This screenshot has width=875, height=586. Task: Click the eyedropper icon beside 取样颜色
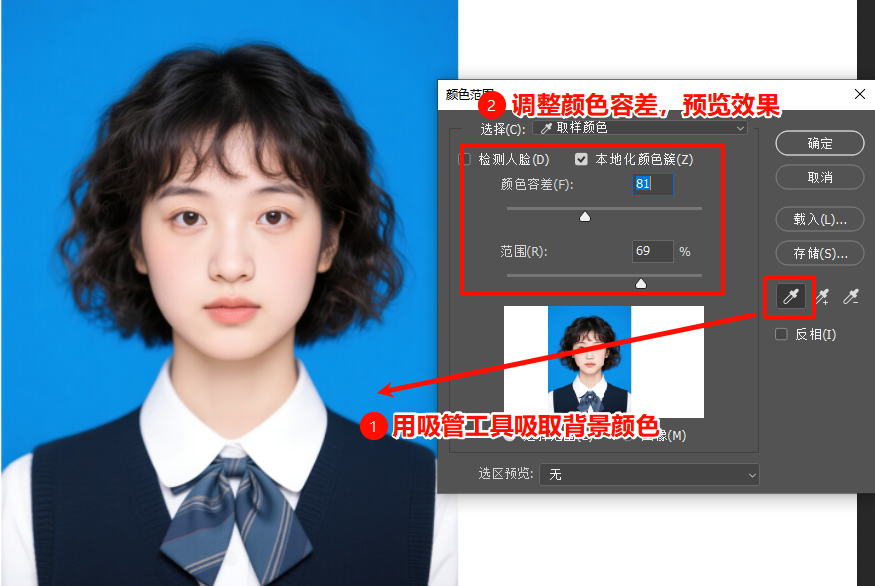click(x=547, y=128)
